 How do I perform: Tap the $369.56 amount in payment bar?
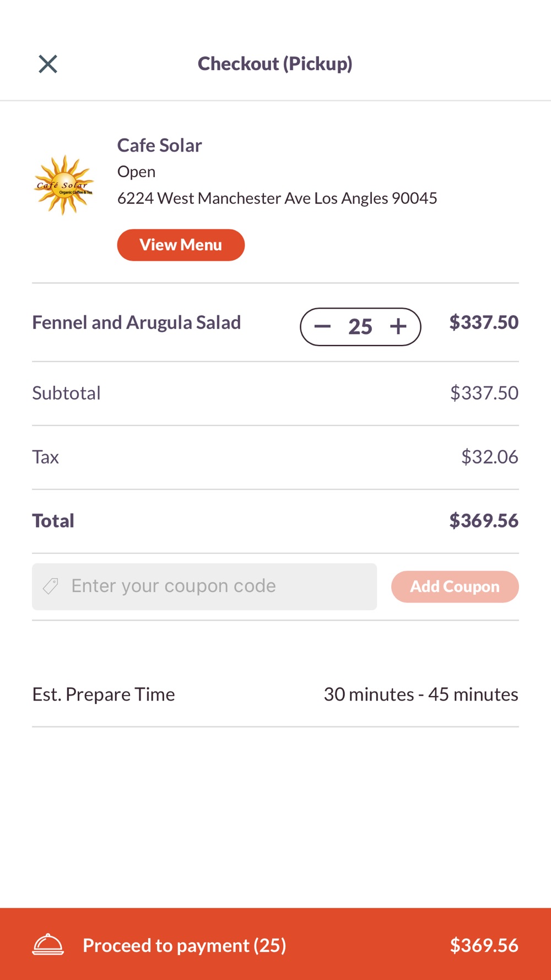pos(484,945)
